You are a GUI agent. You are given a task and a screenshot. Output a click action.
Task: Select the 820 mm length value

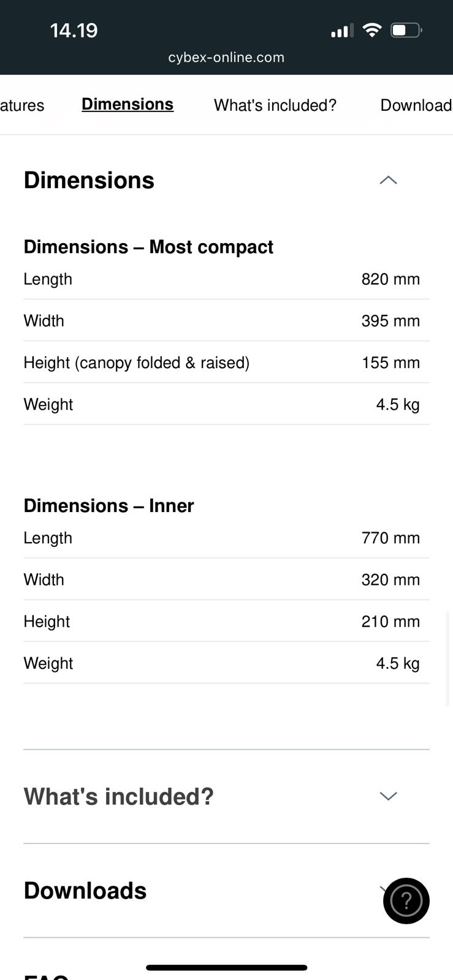coord(390,279)
